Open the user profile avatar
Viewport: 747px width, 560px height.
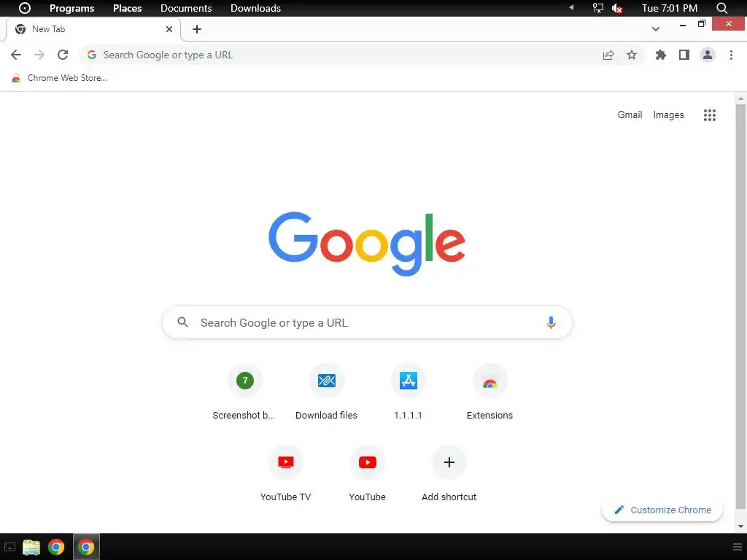pyautogui.click(x=708, y=55)
